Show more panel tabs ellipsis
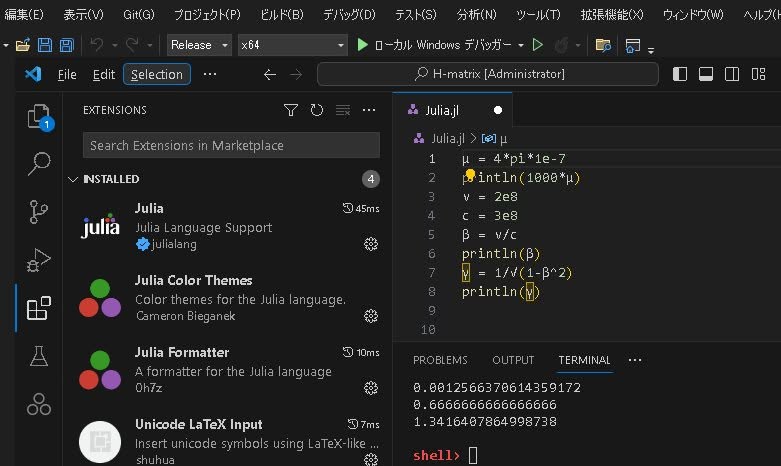 tap(635, 360)
